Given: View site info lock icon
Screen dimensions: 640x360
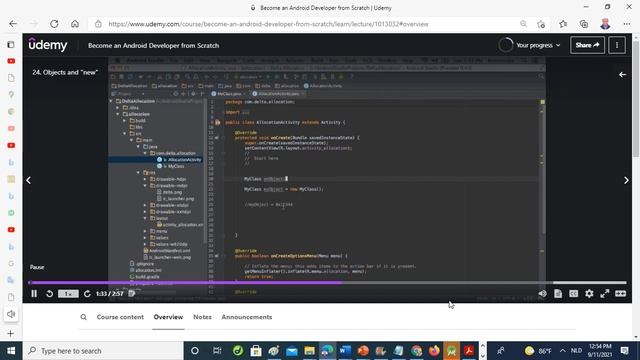Looking at the screenshot, I should coord(98,24).
